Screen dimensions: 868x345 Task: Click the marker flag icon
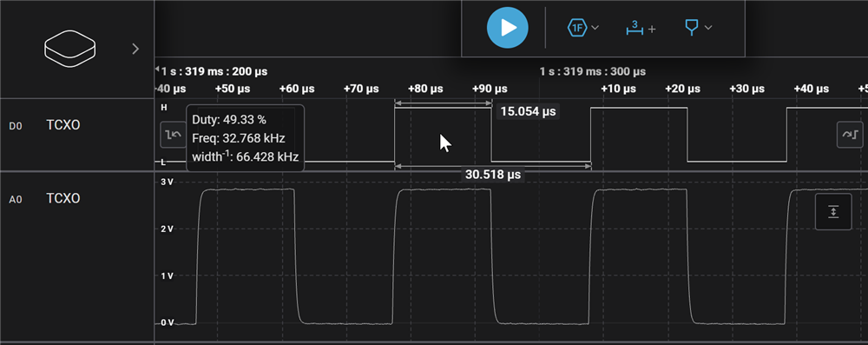click(x=692, y=28)
